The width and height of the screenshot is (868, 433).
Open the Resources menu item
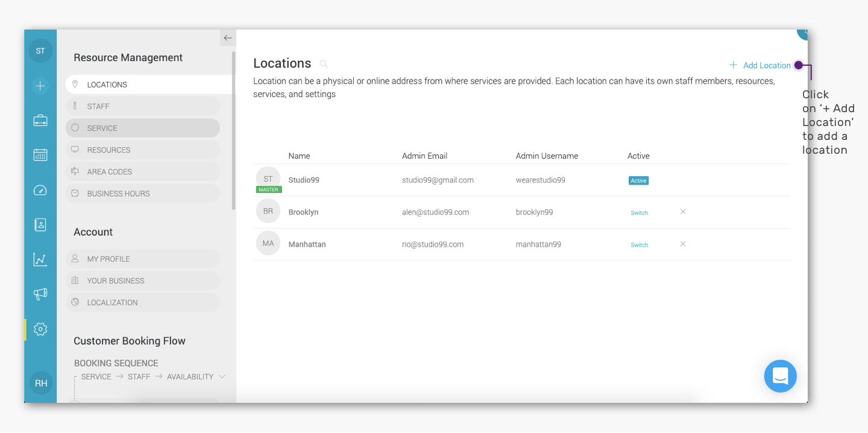pyautogui.click(x=143, y=150)
